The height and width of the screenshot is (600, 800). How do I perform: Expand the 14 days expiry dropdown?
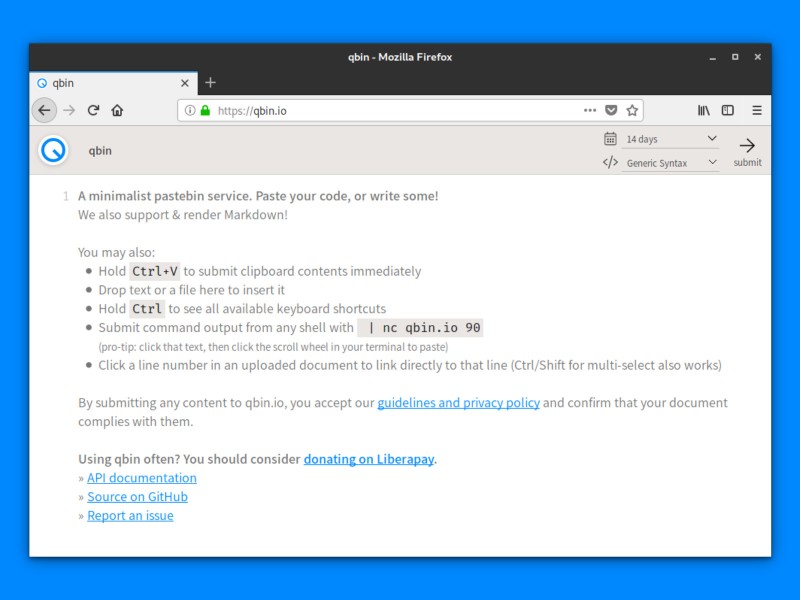(x=670, y=139)
